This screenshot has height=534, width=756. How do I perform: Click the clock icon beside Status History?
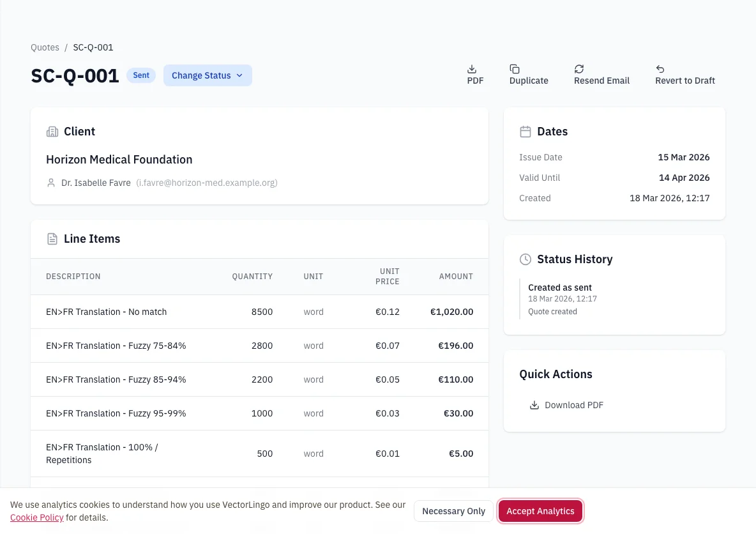tap(525, 259)
